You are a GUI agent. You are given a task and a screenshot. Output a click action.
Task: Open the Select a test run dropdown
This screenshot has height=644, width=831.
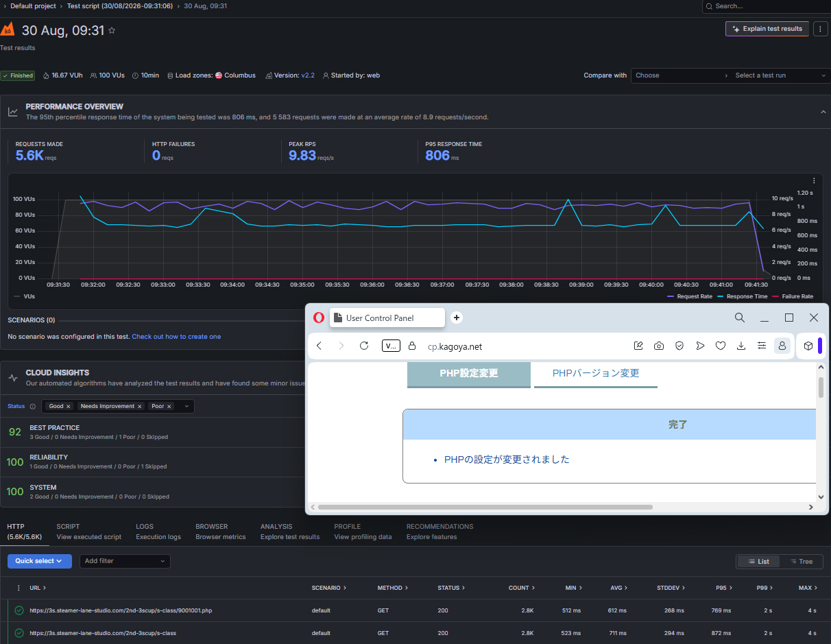[780, 75]
